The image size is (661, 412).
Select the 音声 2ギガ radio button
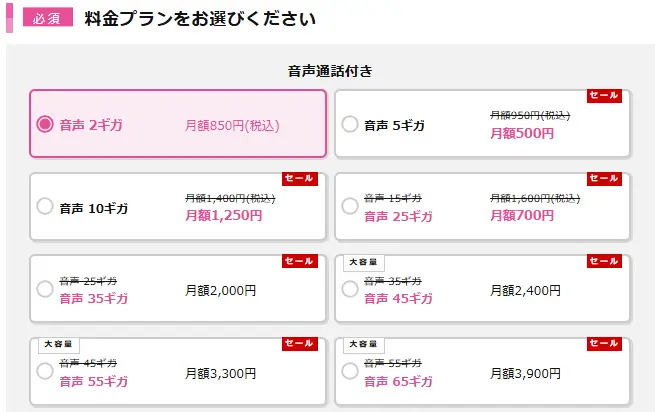[44, 125]
